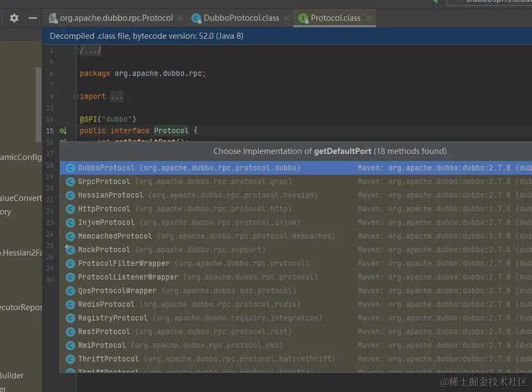This screenshot has width=532, height=392.
Task: Choose QosProtocolWrapper implementation
Action: coord(296,290)
